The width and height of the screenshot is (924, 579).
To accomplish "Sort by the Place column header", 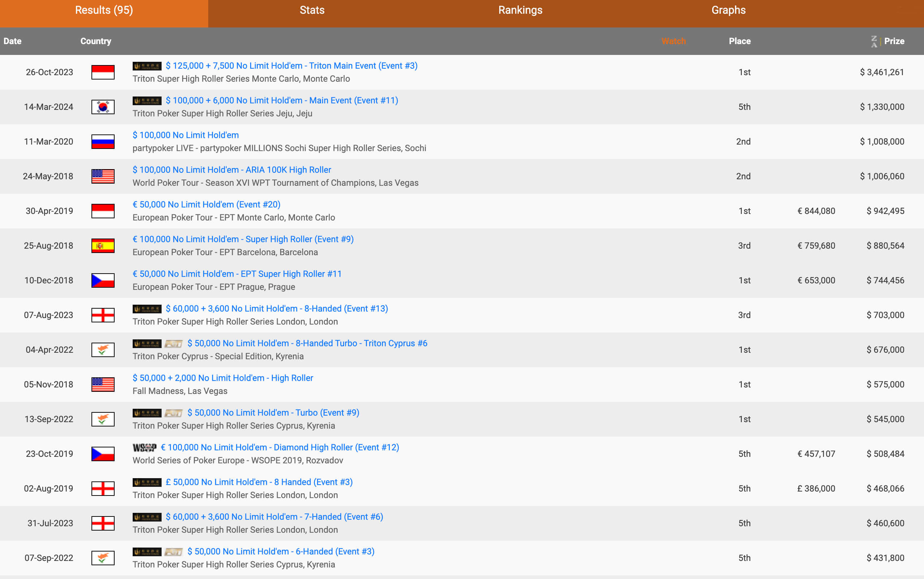I will pyautogui.click(x=739, y=41).
